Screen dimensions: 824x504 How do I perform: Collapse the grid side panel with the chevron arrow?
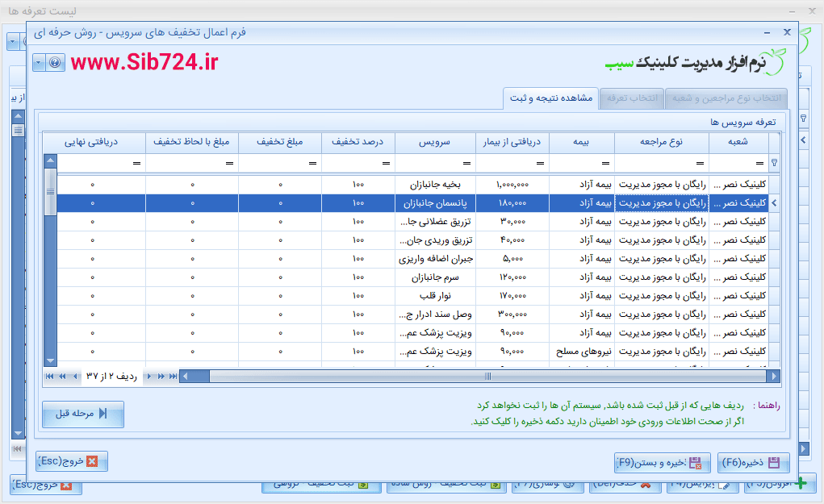click(x=803, y=140)
